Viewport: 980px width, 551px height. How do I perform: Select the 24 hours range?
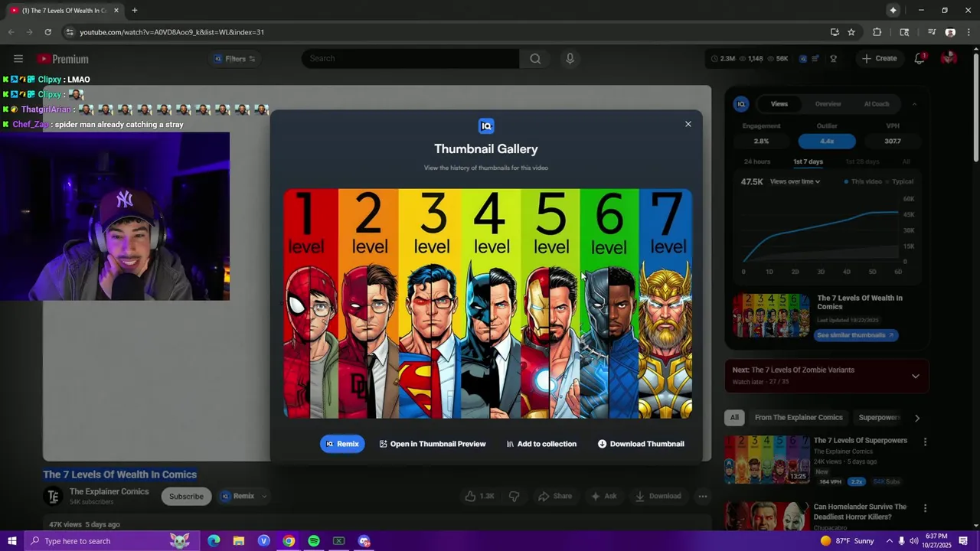757,162
